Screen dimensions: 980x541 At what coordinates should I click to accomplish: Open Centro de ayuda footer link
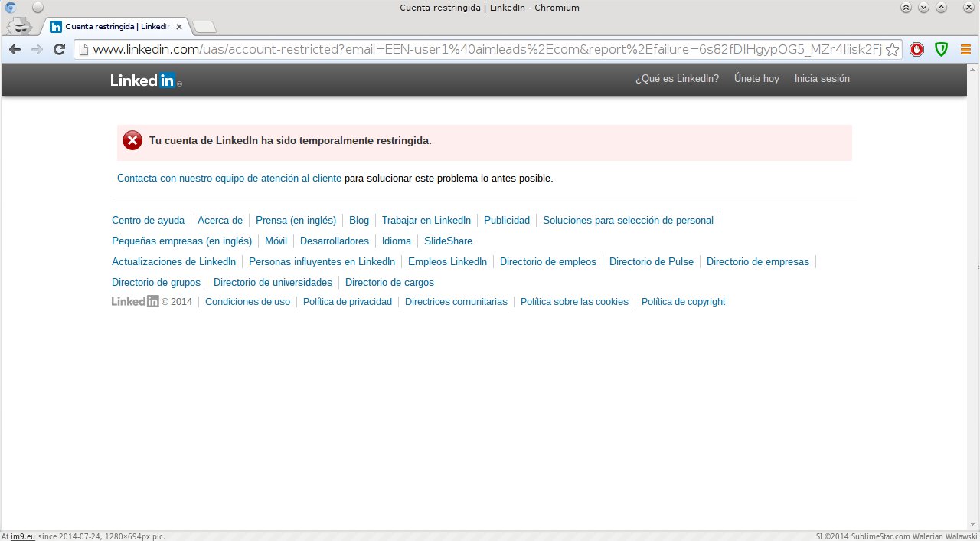pyautogui.click(x=148, y=221)
